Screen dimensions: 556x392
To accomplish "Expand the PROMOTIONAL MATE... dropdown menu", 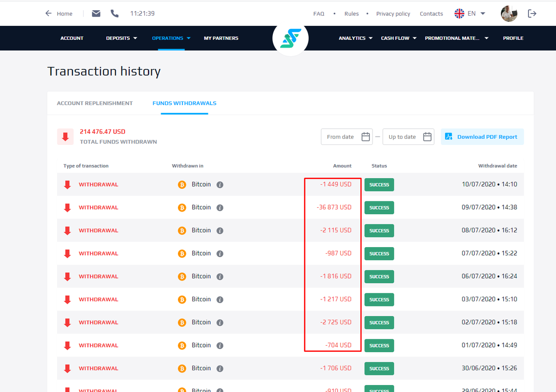I will click(457, 38).
